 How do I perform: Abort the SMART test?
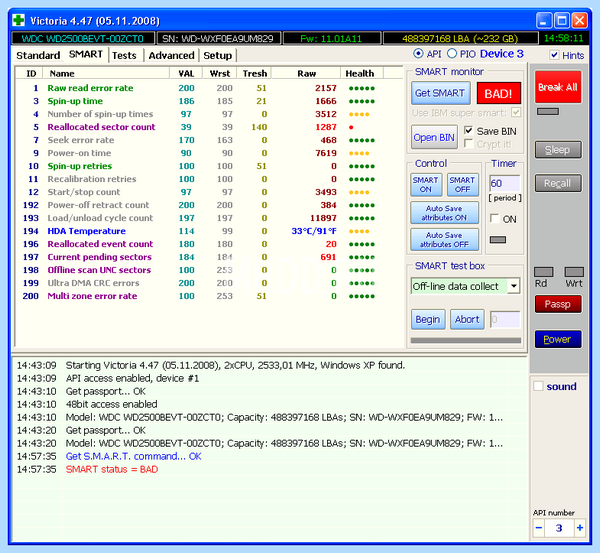[x=467, y=320]
